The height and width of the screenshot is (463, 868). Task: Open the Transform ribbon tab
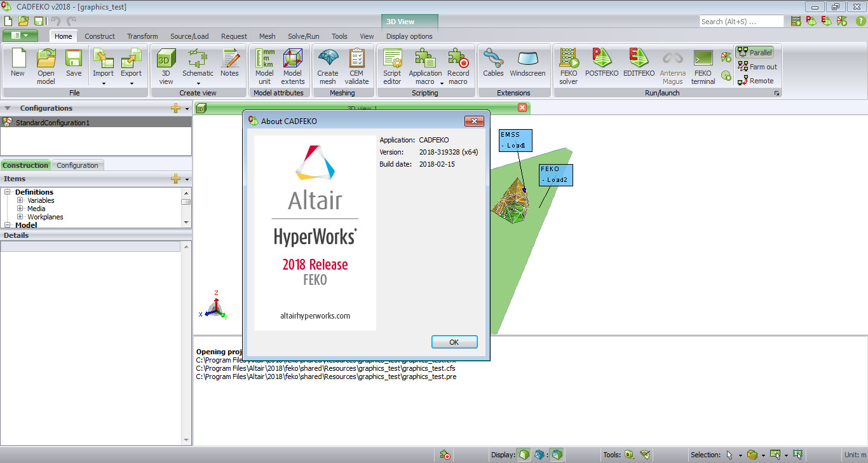[x=142, y=36]
